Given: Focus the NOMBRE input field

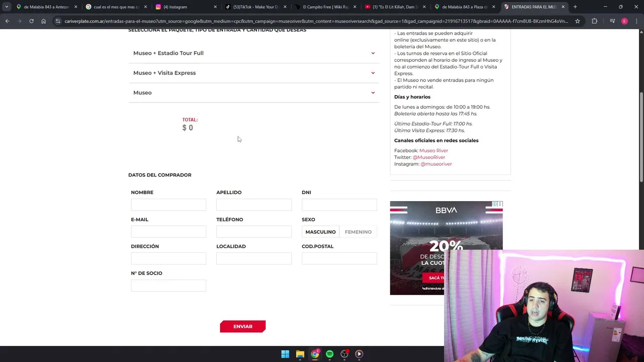Looking at the screenshot, I should (169, 205).
